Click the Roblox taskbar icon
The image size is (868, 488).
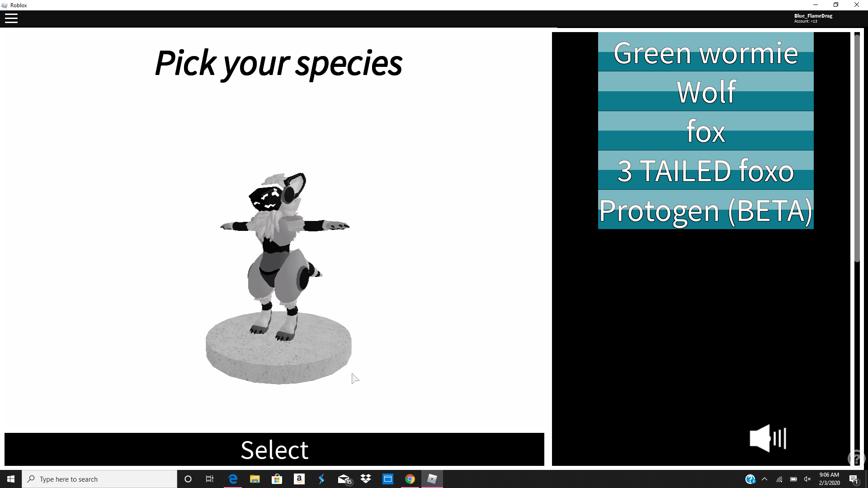(x=432, y=479)
